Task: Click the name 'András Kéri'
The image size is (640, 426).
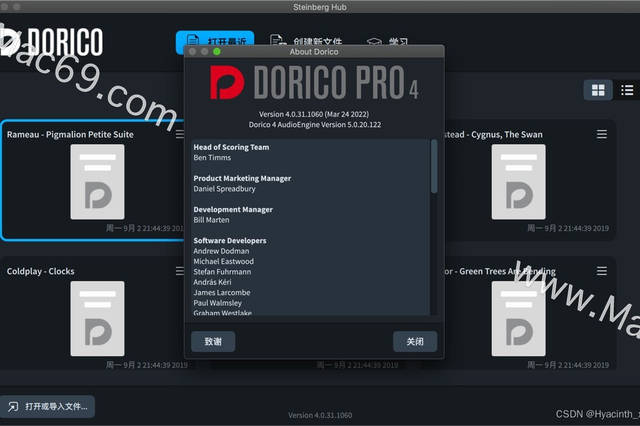Action: click(x=212, y=282)
